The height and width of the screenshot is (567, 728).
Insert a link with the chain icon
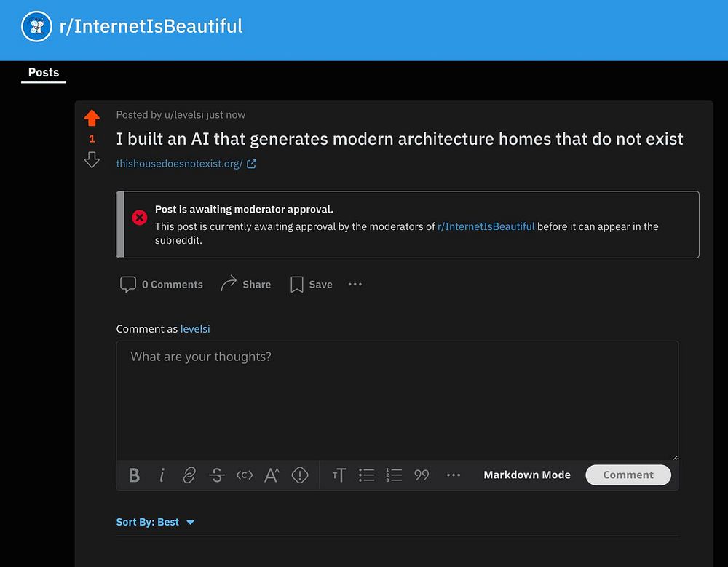coord(189,475)
